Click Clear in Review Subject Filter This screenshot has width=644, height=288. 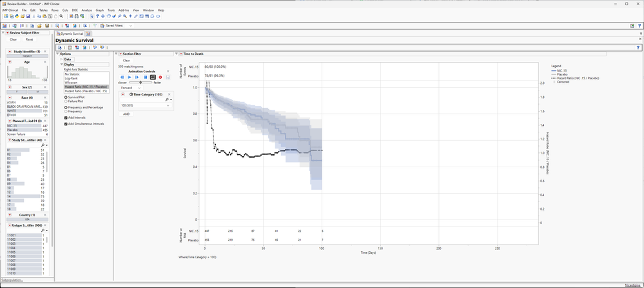[x=13, y=39]
